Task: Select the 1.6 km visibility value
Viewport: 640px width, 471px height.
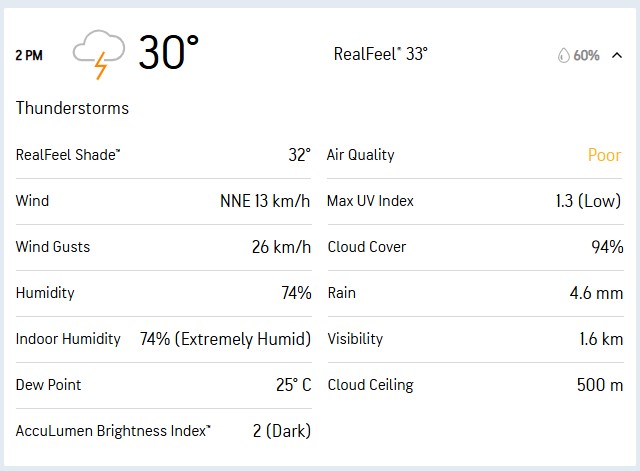Action: coord(600,339)
